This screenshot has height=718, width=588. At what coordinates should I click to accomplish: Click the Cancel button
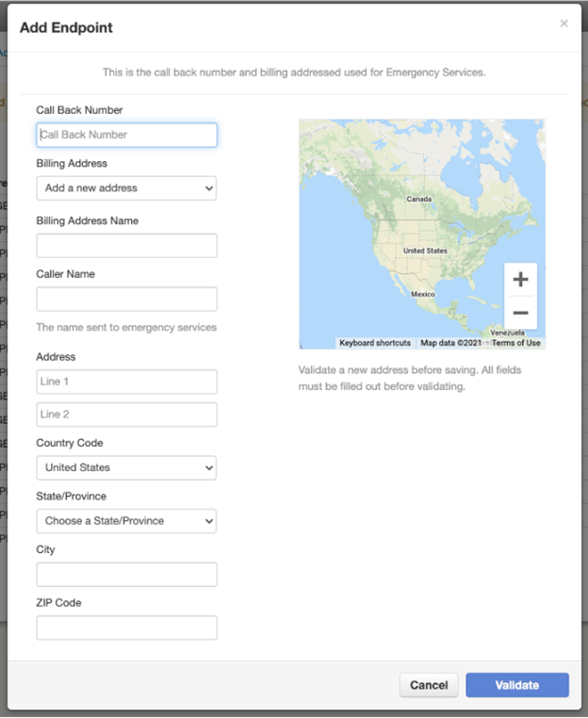pyautogui.click(x=429, y=685)
